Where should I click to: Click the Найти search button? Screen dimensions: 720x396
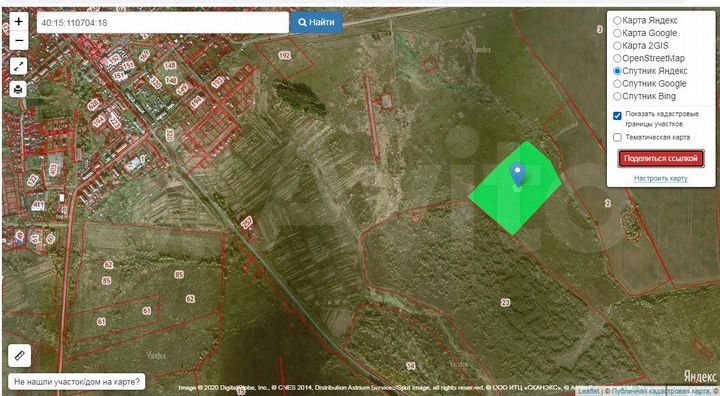tap(316, 22)
